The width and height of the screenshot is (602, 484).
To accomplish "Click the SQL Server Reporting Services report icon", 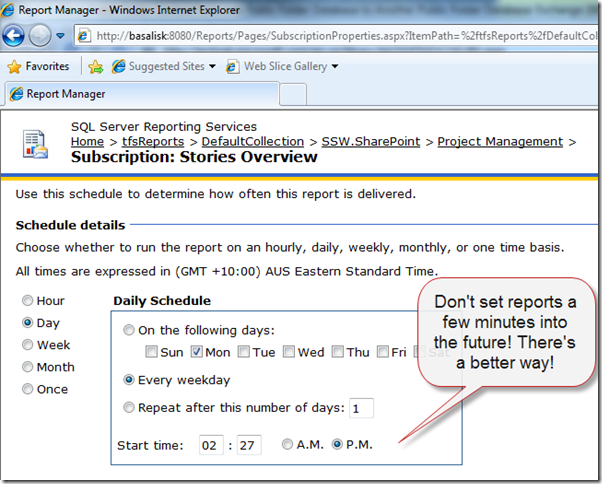I will coord(36,142).
